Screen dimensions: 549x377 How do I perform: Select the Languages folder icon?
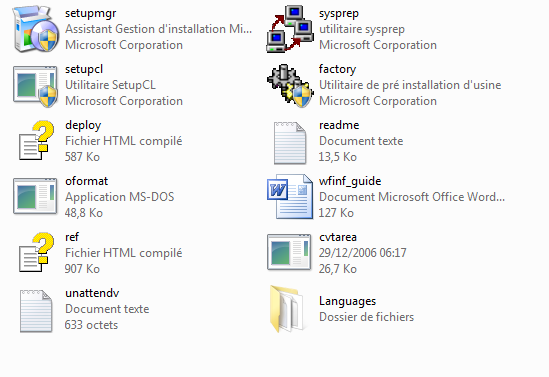point(287,309)
